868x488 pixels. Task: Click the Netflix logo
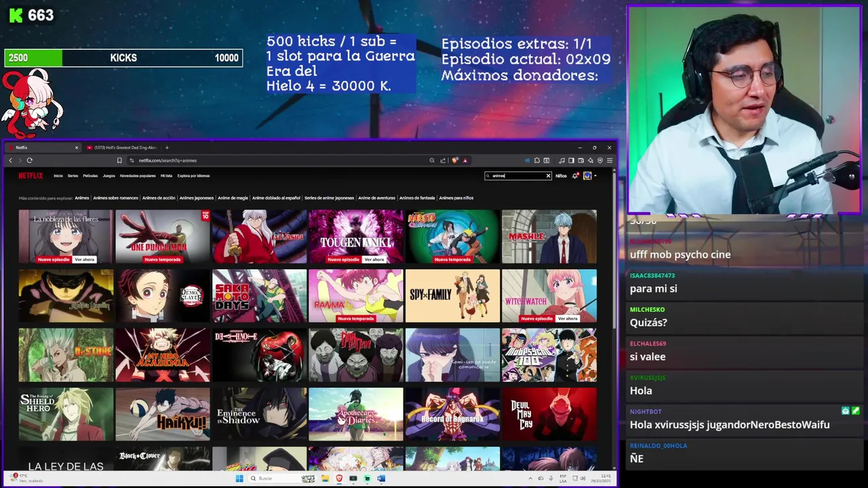point(30,176)
